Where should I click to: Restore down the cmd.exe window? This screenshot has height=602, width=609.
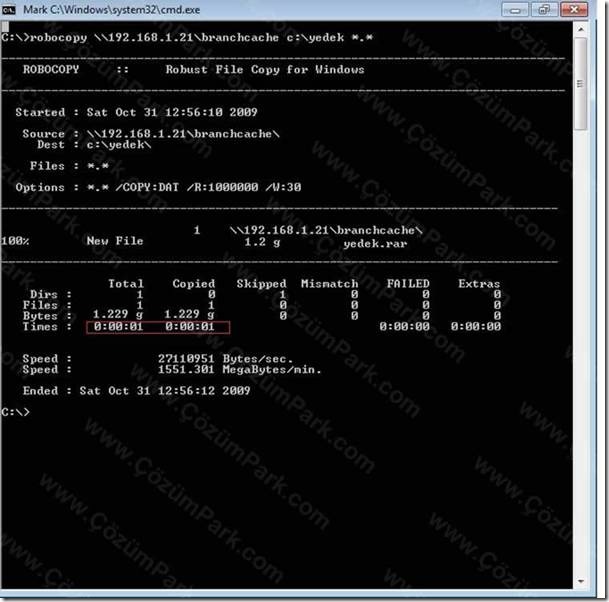coord(544,10)
